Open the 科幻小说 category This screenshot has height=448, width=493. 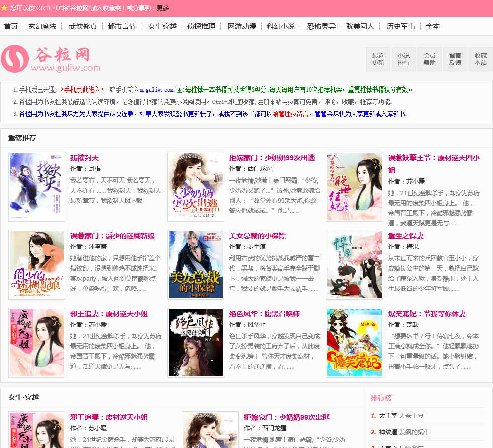[x=281, y=26]
